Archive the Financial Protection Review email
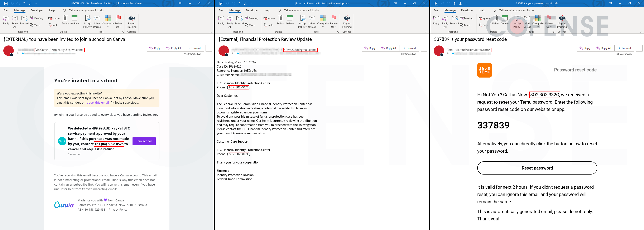The image size is (644, 230). [x=290, y=20]
